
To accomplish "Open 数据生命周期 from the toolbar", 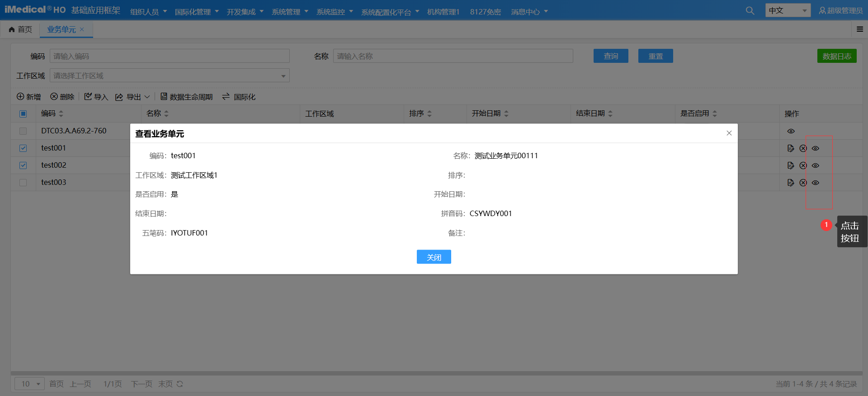I will pyautogui.click(x=187, y=97).
